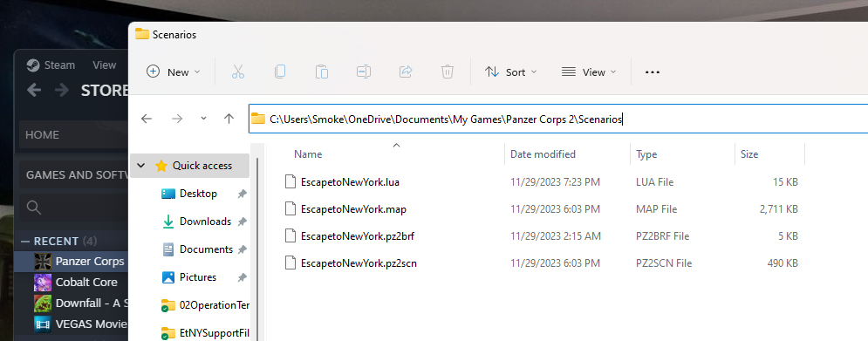Unpin Pictures using its pin icon

[242, 276]
